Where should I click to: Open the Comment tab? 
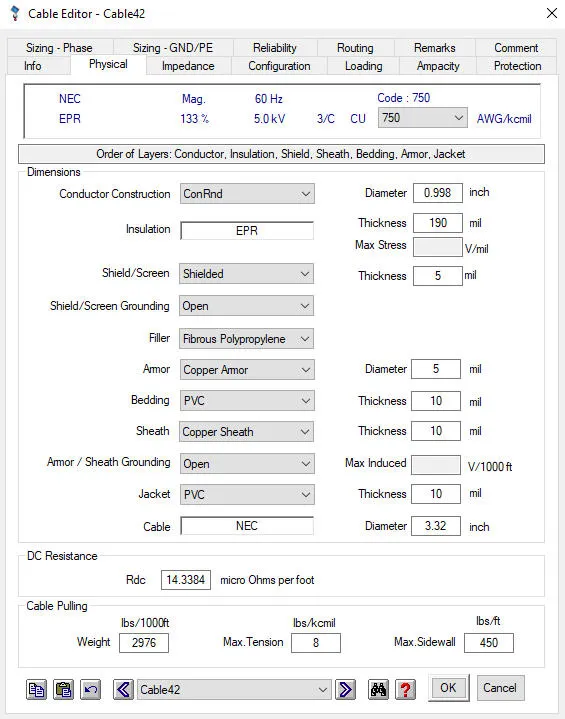tap(516, 48)
